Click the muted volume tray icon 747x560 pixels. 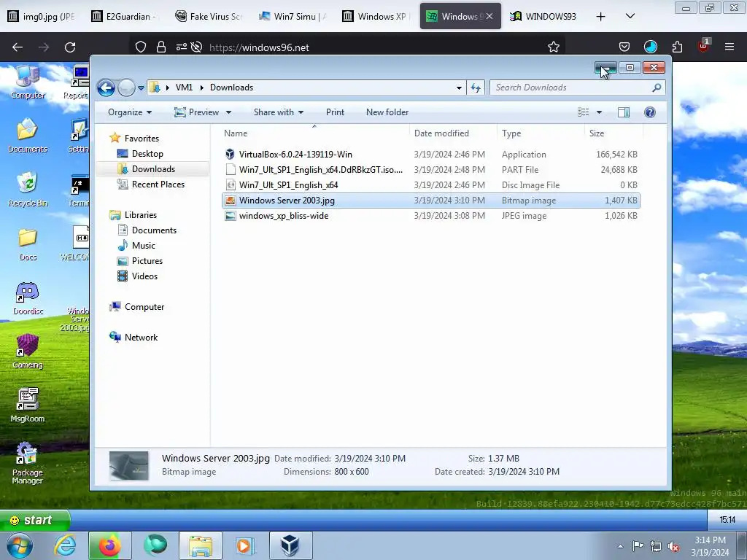point(673,546)
